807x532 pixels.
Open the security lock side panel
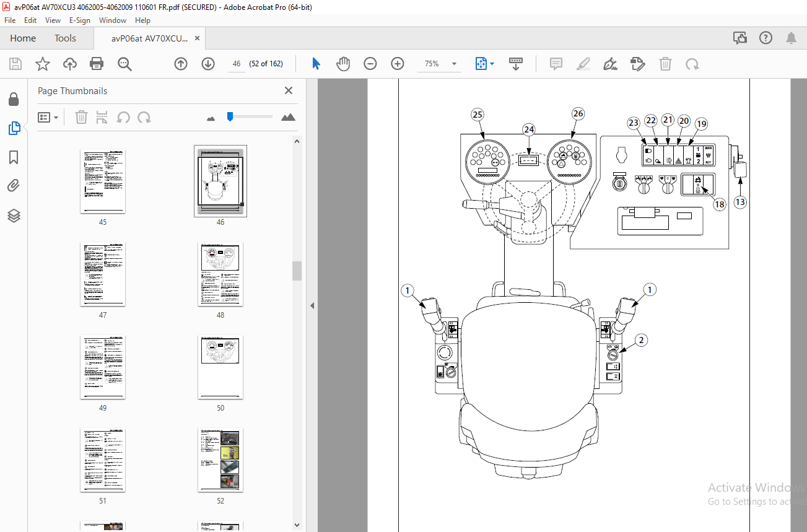[x=14, y=100]
